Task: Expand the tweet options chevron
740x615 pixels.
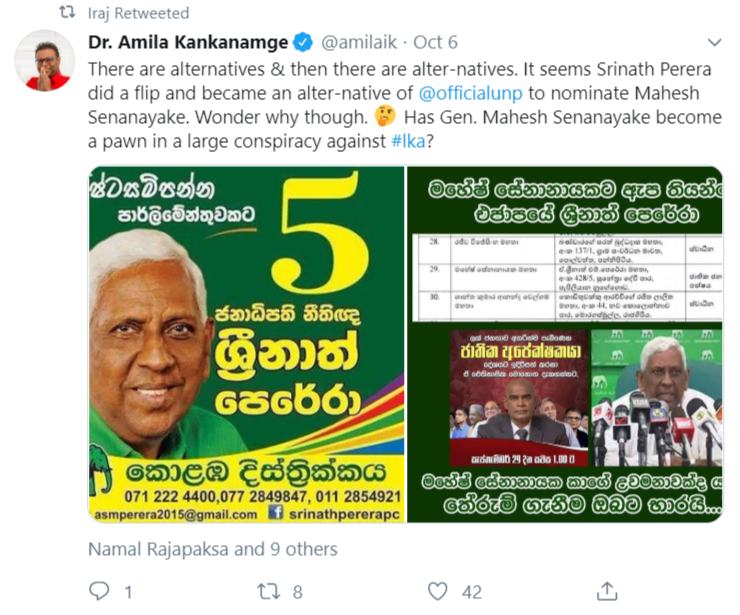Action: tap(715, 42)
